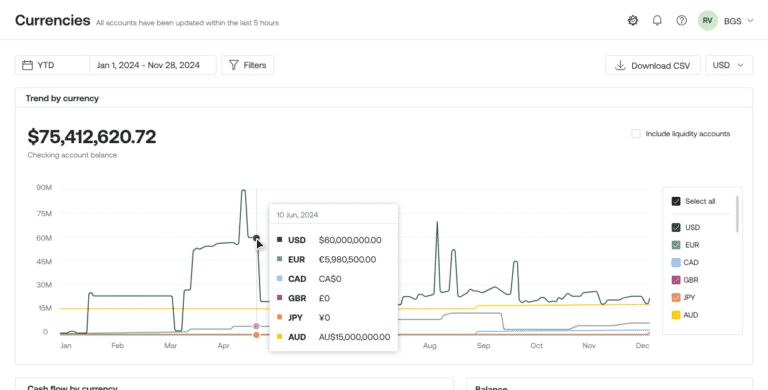Click the EUR amount €5,980,500.00 in tooltip
Image resolution: width=768 pixels, height=390 pixels.
[x=347, y=260]
